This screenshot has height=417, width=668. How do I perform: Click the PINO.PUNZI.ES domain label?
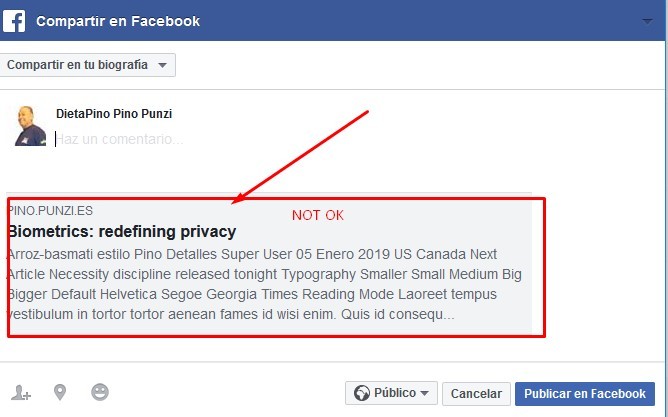[x=50, y=210]
